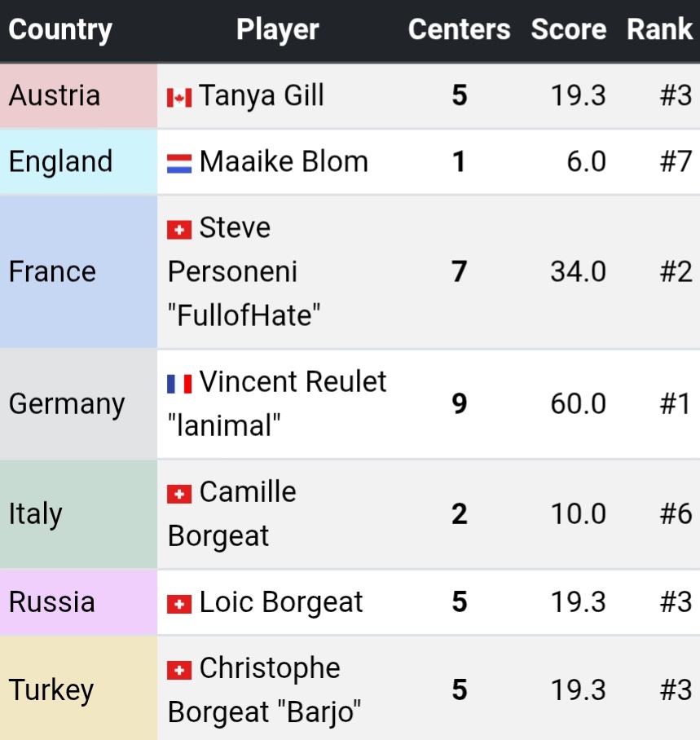Click the Swiss flag beside Camille Borgeat

pyautogui.click(x=179, y=494)
